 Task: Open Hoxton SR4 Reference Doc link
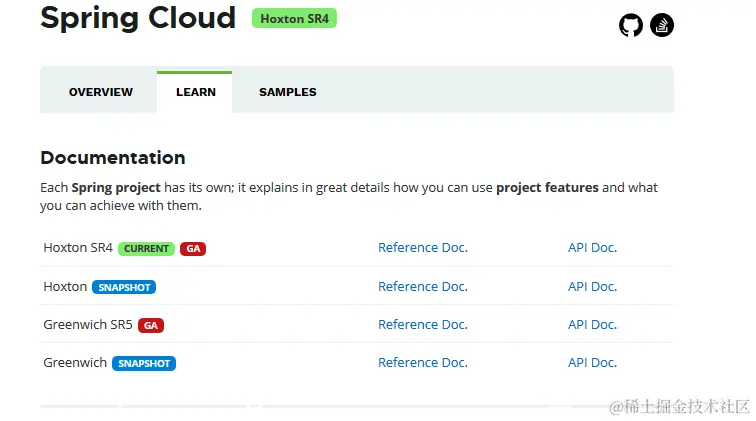pos(423,248)
